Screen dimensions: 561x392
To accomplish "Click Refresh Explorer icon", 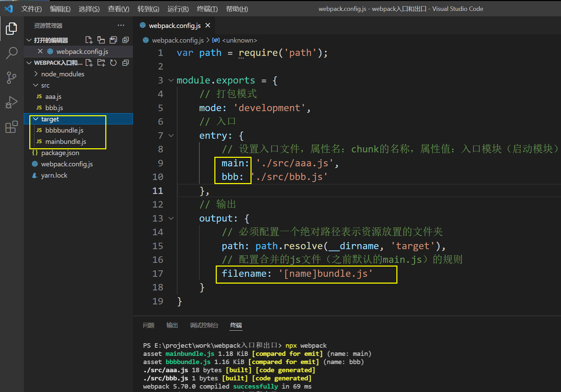I will coord(113,63).
